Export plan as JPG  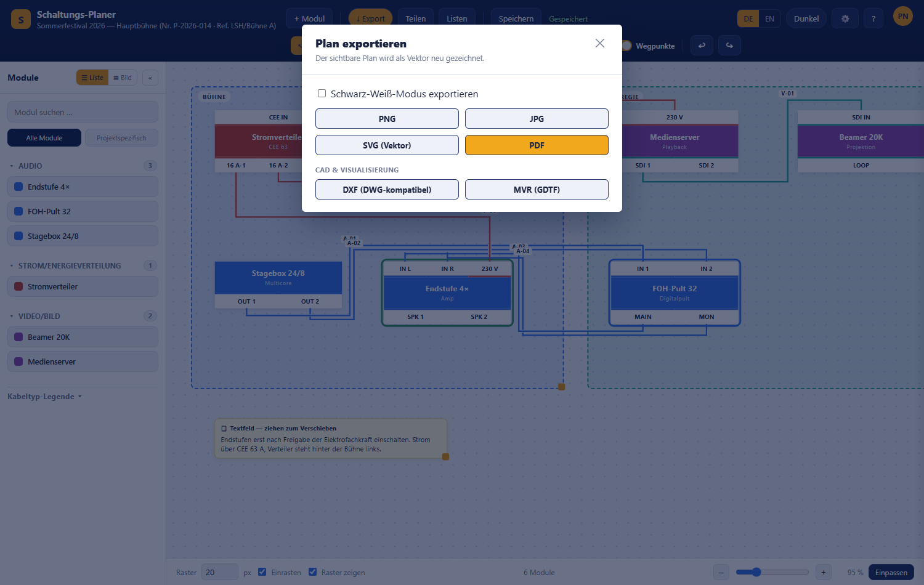(x=537, y=119)
